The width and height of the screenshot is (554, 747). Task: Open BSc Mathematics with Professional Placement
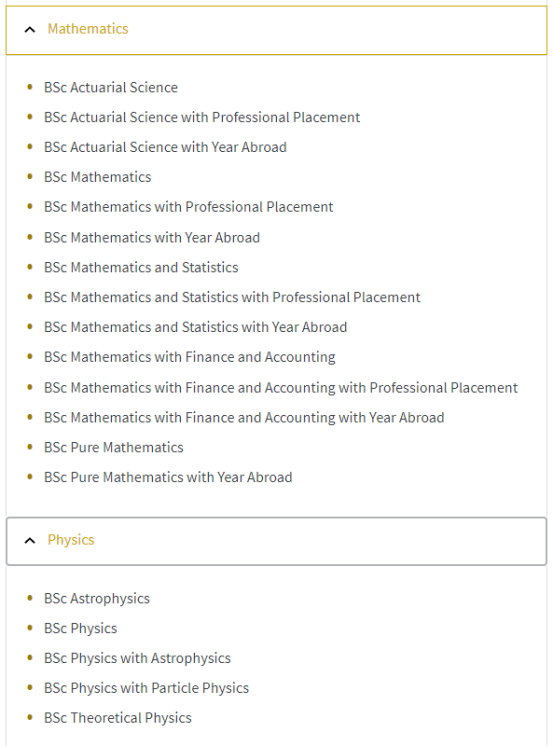189,207
